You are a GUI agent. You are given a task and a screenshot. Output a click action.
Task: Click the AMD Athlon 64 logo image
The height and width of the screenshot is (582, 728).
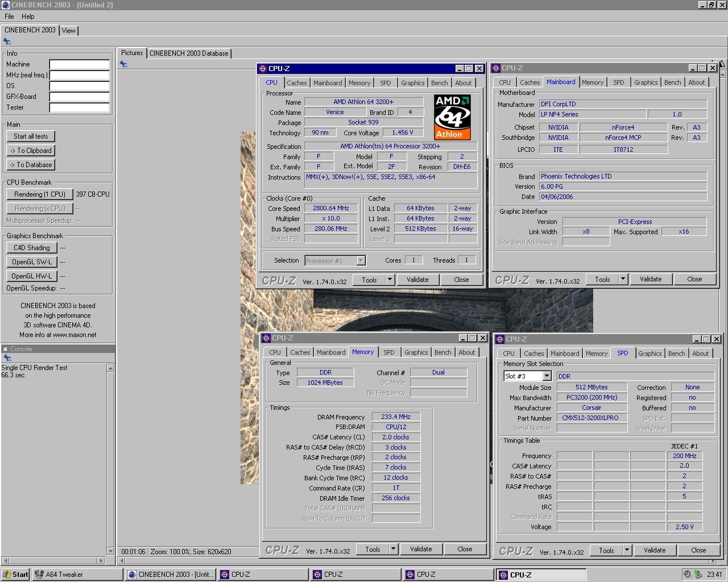coord(453,117)
